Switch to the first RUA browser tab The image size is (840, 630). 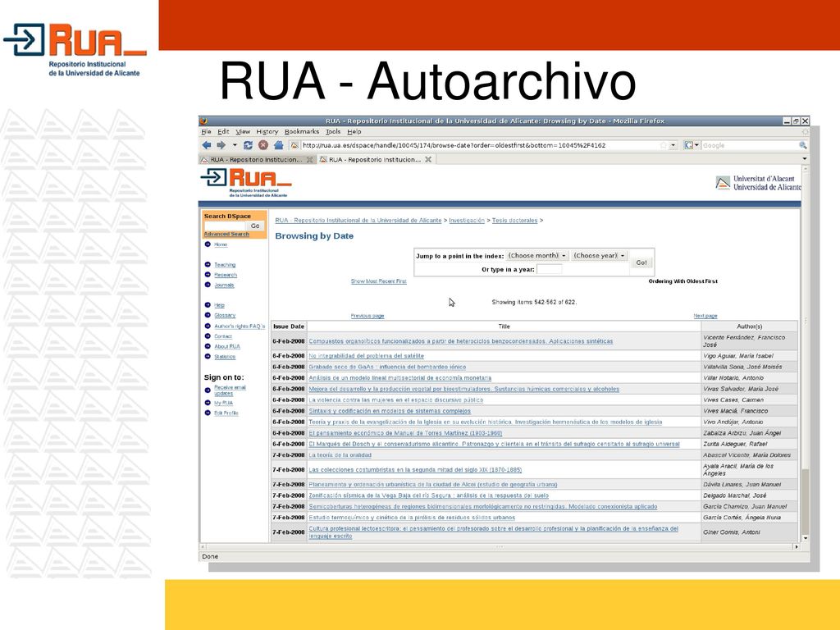pyautogui.click(x=257, y=160)
